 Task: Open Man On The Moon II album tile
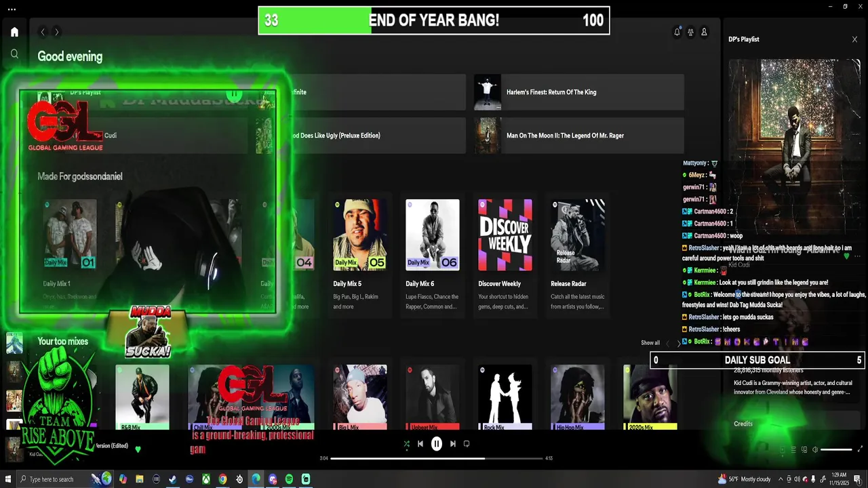579,136
